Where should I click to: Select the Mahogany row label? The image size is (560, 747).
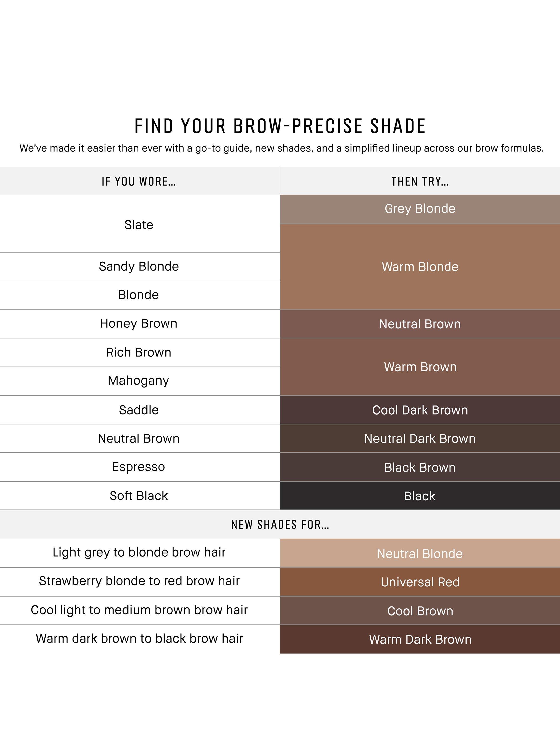(138, 380)
